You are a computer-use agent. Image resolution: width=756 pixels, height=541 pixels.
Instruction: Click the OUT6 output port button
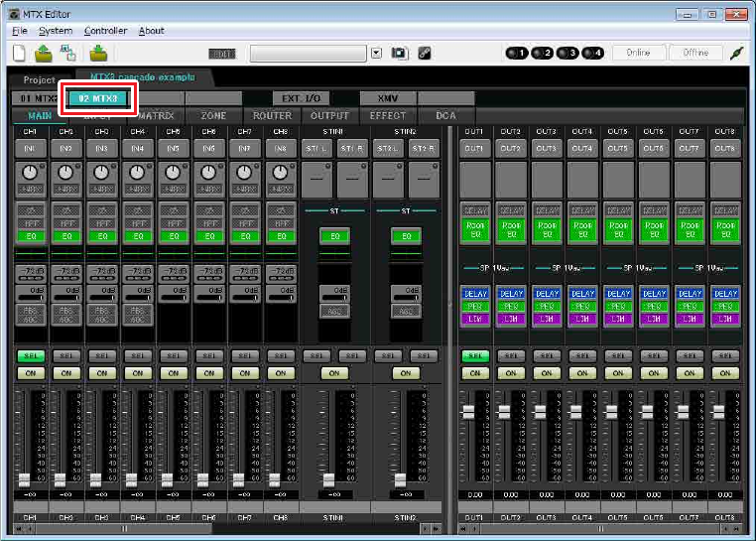tap(654, 149)
